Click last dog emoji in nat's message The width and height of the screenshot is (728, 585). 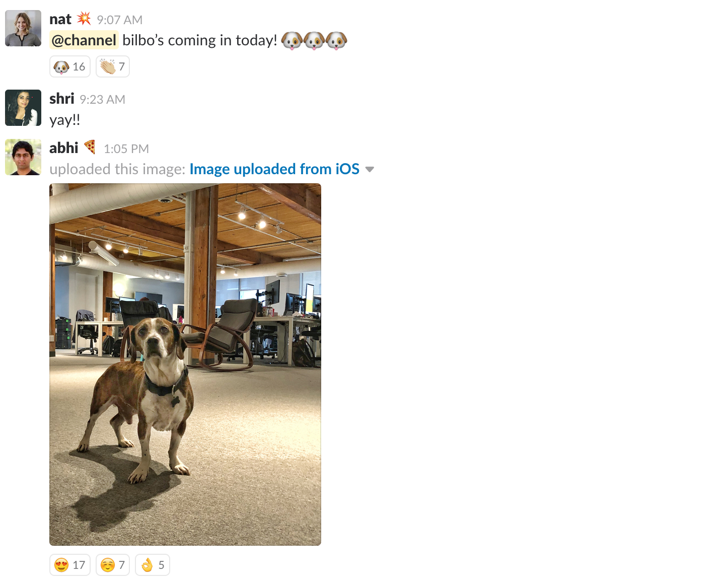[x=336, y=40]
